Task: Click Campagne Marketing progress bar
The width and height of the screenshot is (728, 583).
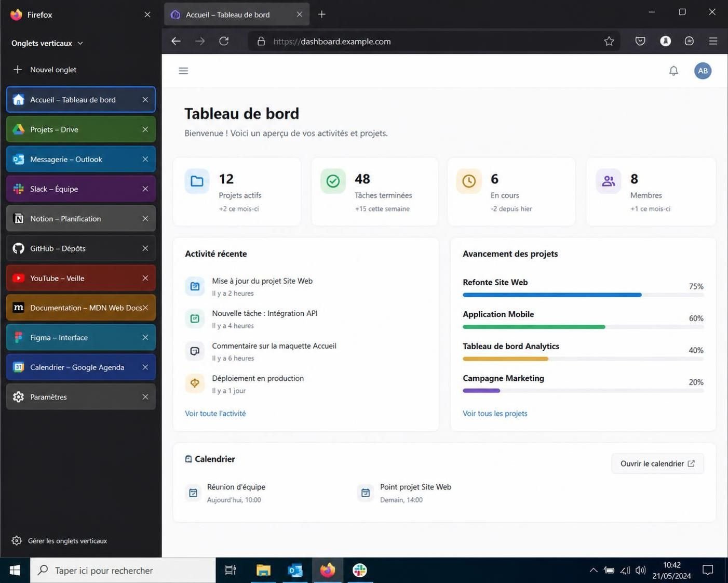Action: pyautogui.click(x=583, y=391)
